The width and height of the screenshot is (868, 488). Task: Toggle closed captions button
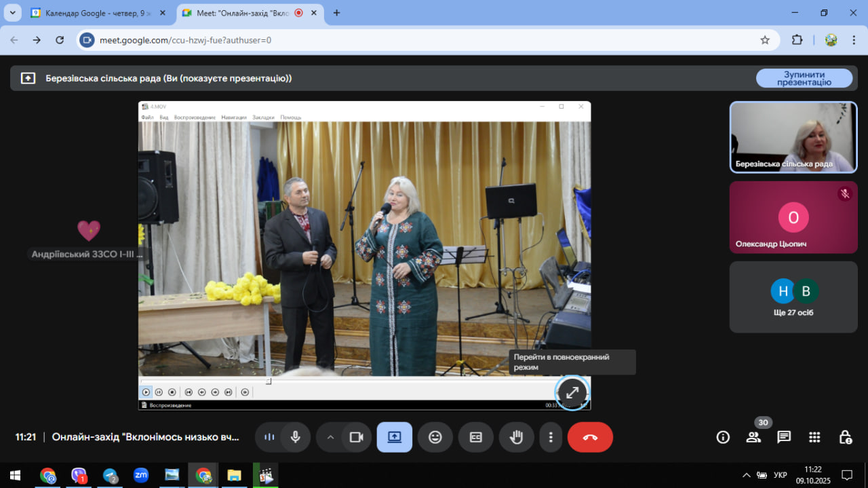(476, 437)
